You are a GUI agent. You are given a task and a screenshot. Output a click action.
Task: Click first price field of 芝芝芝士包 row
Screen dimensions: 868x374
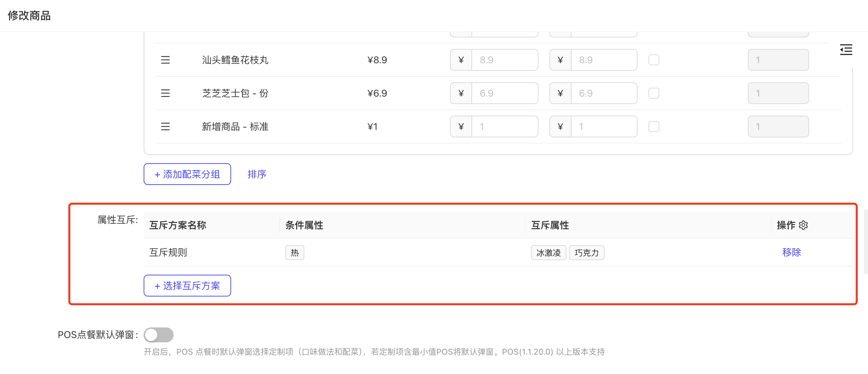[x=504, y=93]
